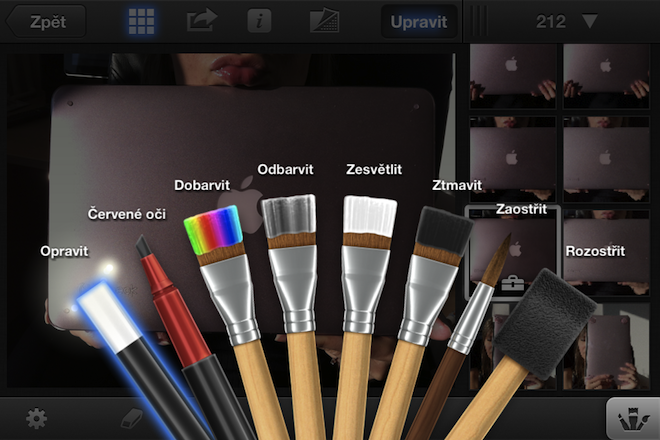Screen dimensions: 660x440
Task: Click the Zaostřit label
Action: [521, 209]
